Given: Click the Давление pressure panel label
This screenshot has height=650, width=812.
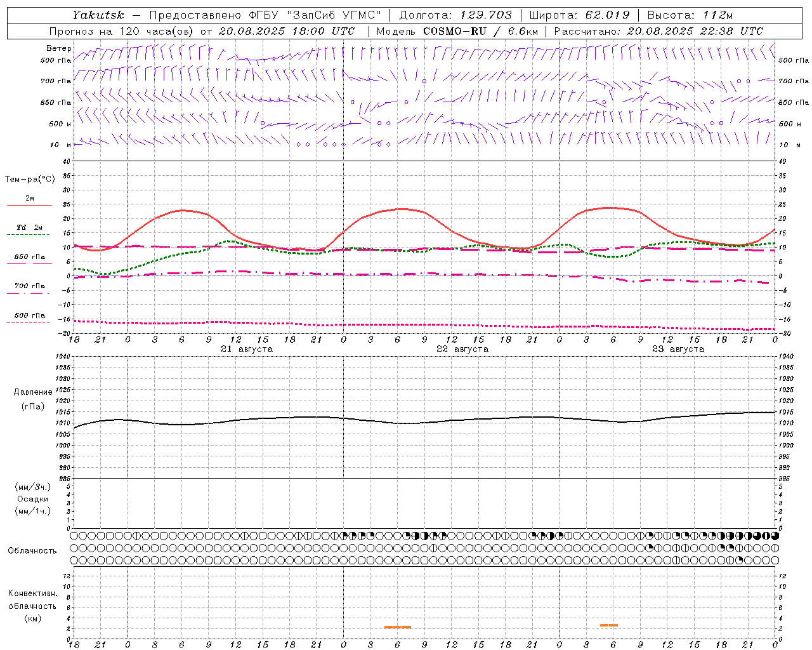Looking at the screenshot, I should (x=33, y=392).
